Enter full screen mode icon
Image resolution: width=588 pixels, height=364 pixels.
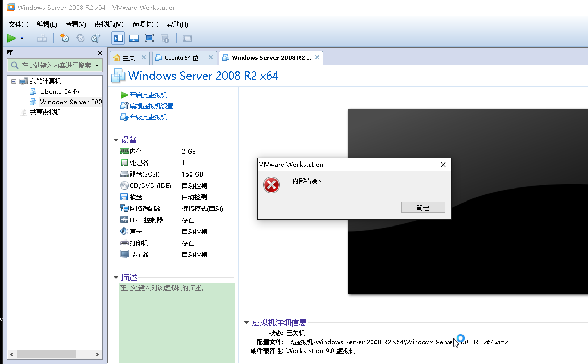click(149, 38)
